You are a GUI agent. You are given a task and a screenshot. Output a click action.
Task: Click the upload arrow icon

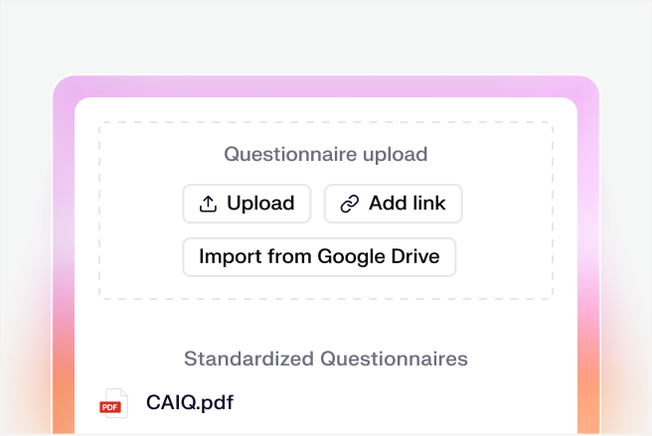coord(208,204)
